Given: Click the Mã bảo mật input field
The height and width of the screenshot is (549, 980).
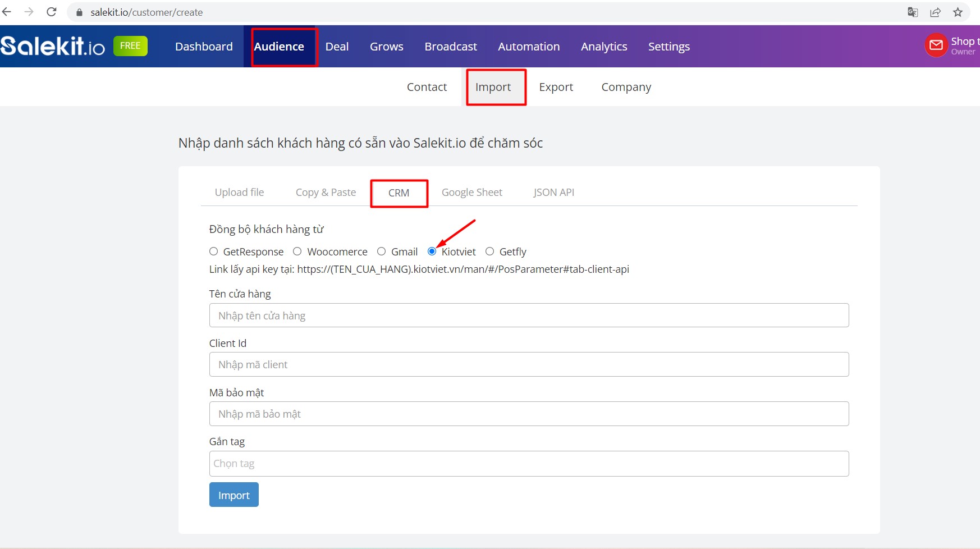Looking at the screenshot, I should pyautogui.click(x=529, y=414).
